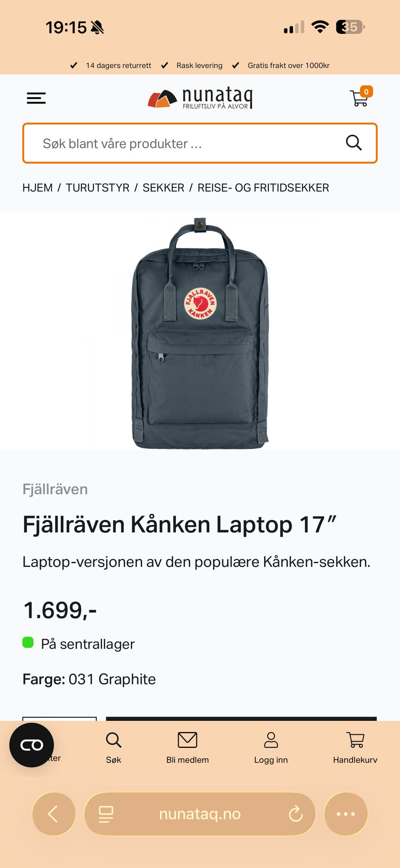The image size is (400, 868).
Task: Reload the page with the refresh icon
Action: pyautogui.click(x=296, y=814)
